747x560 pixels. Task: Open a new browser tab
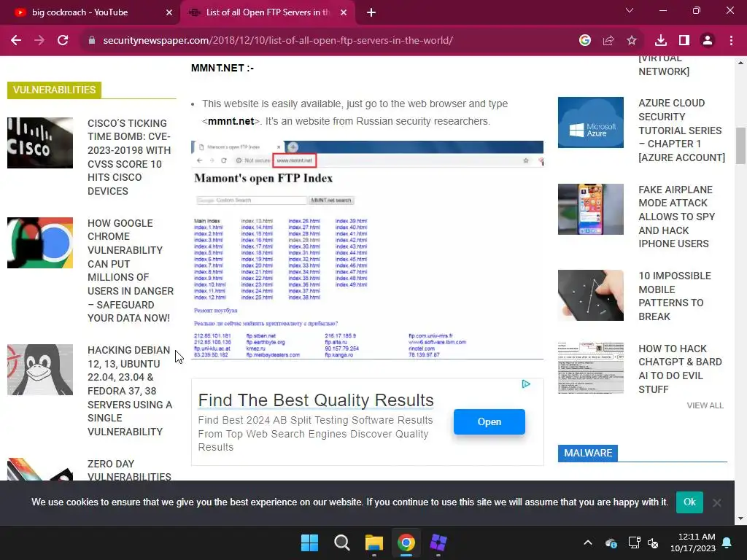[x=371, y=12]
